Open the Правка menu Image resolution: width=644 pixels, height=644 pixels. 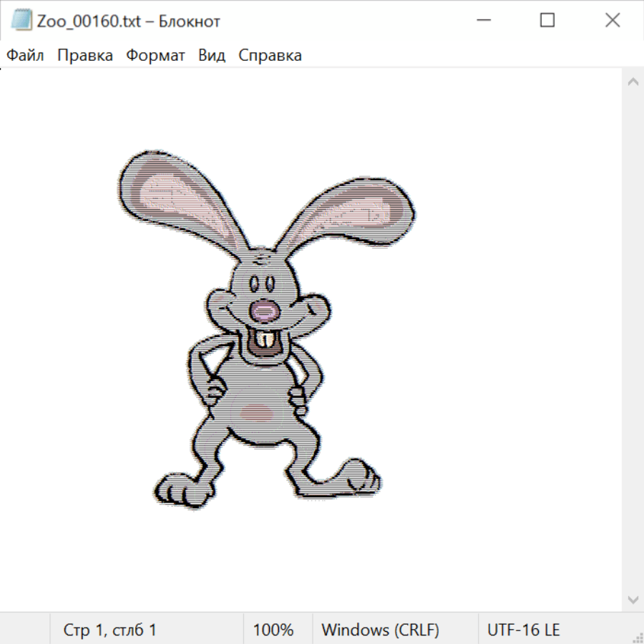click(x=85, y=56)
